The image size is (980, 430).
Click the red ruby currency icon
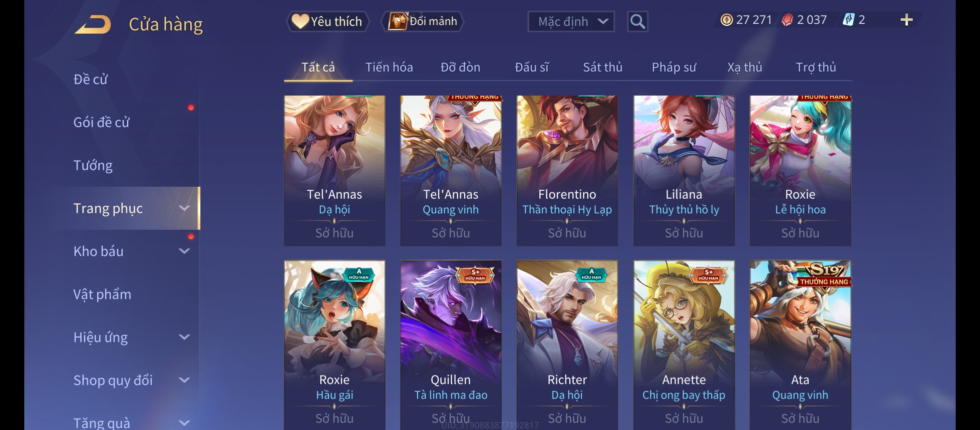click(x=787, y=20)
